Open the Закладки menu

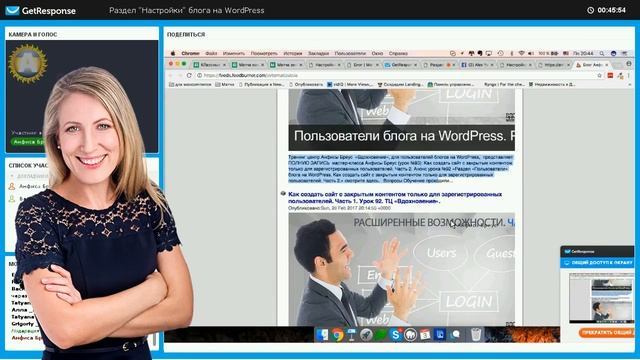point(318,53)
